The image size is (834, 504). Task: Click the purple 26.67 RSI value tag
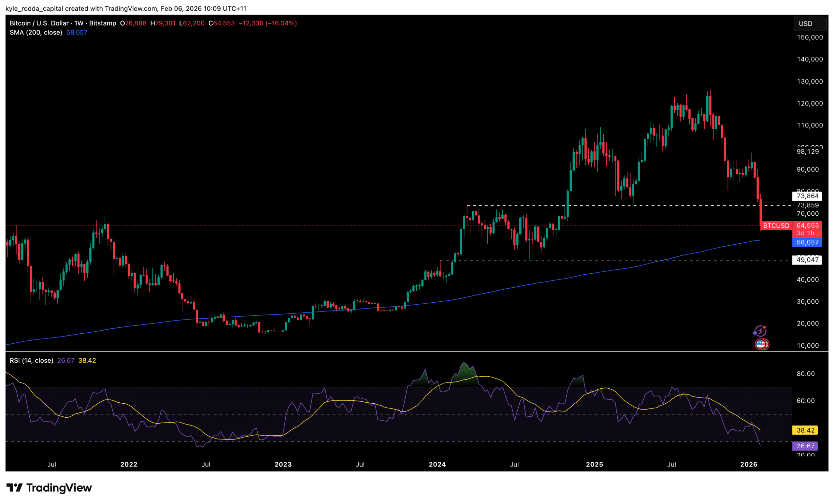click(805, 446)
